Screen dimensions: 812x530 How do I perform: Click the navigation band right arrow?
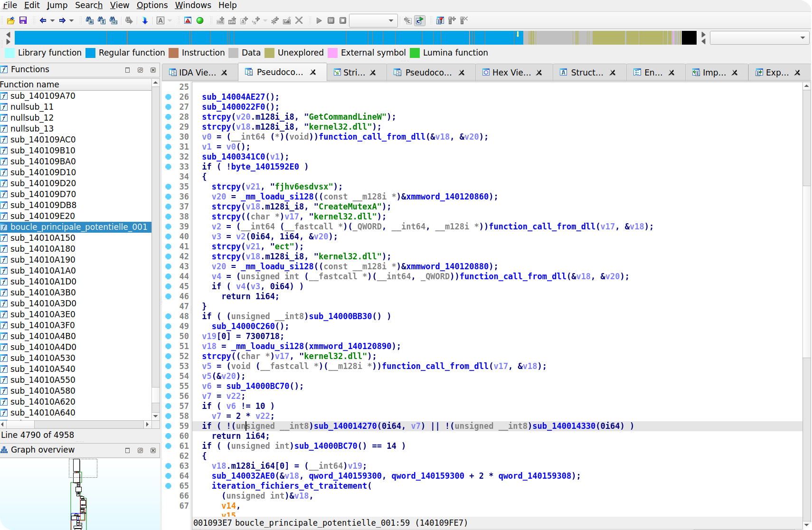704,35
